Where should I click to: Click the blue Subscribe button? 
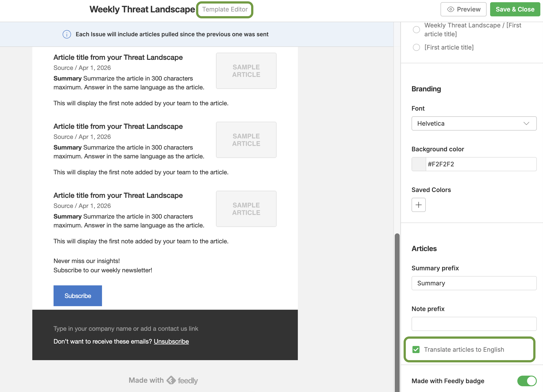(78, 296)
